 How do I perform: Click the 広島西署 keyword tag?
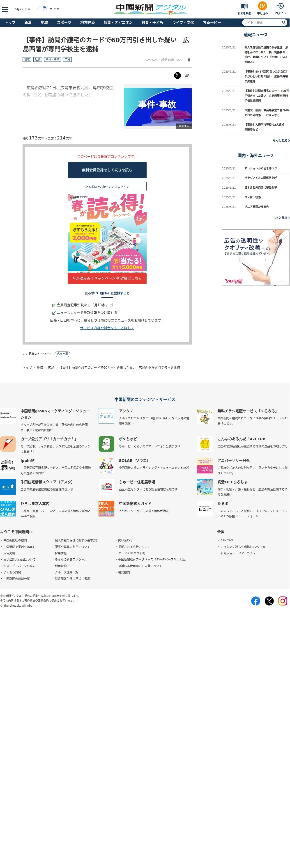click(62, 354)
